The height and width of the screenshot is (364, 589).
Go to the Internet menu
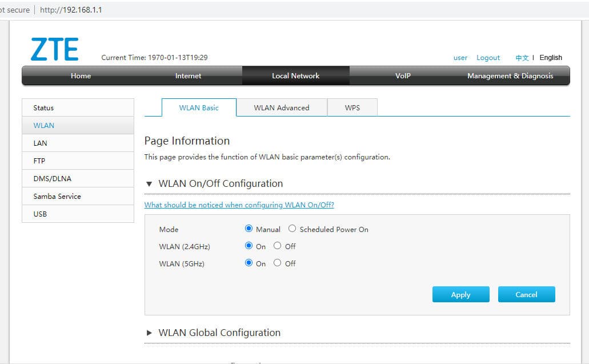(188, 76)
